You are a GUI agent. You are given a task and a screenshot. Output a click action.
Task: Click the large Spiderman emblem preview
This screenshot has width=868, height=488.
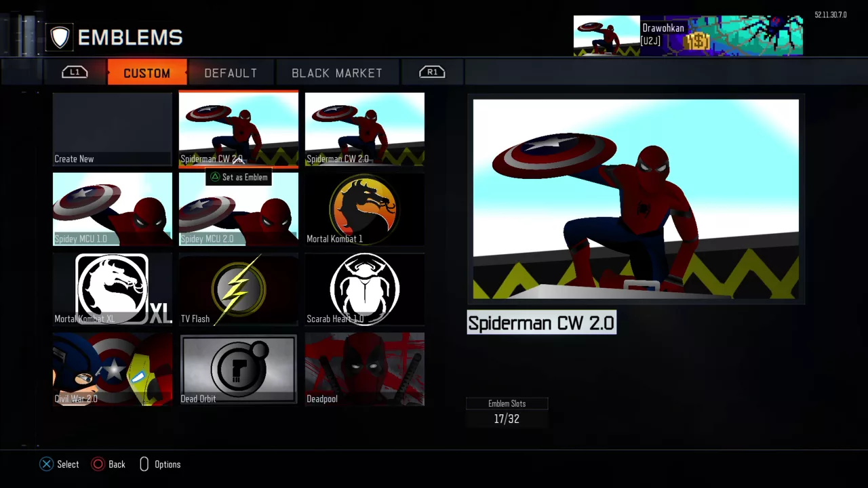coord(636,199)
